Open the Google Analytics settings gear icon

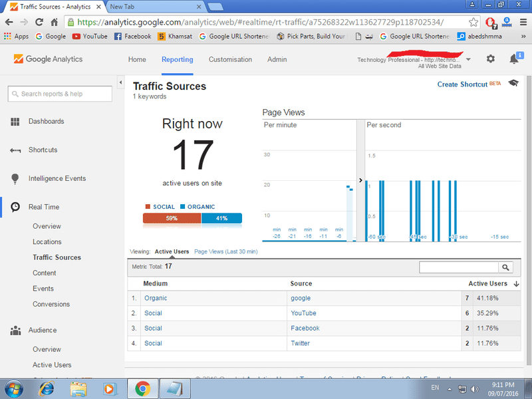pyautogui.click(x=490, y=59)
